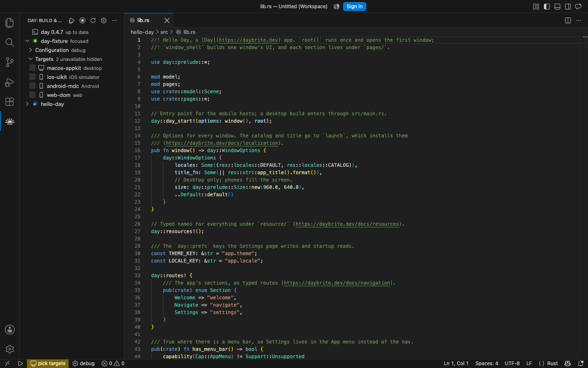Click src in the breadcrumb
The image size is (588, 368).
click(x=164, y=32)
